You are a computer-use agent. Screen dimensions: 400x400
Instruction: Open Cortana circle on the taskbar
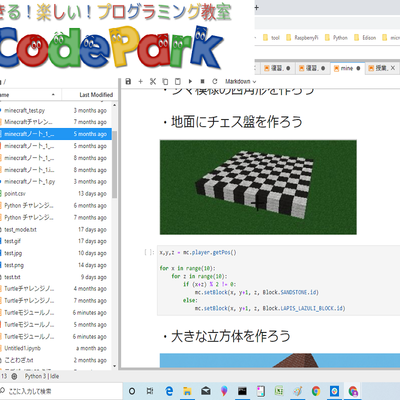pos(132,391)
